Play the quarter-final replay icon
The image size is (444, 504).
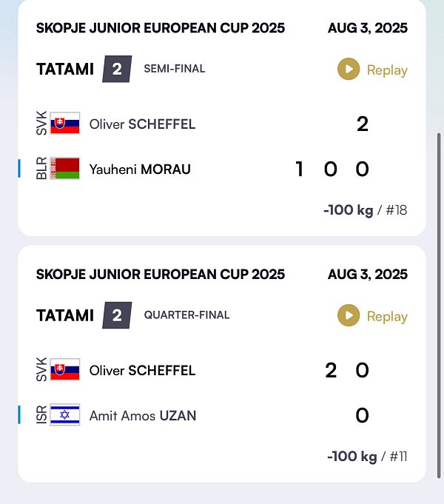349,315
